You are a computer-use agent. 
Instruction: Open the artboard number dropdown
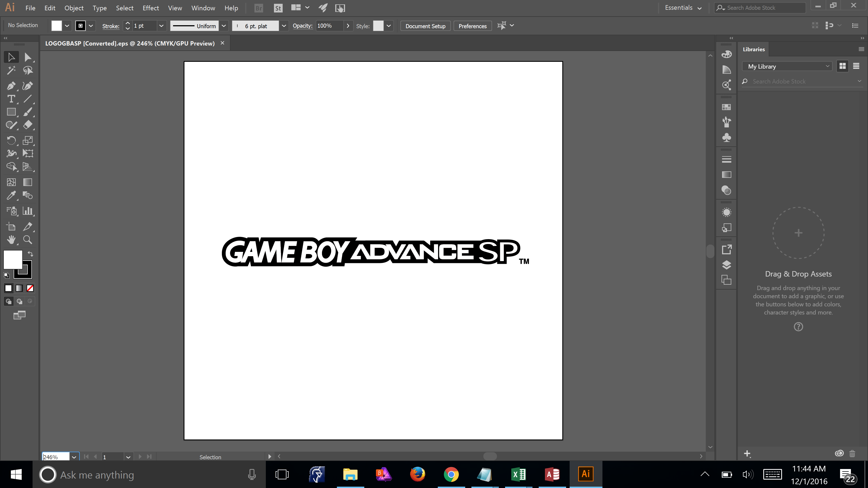coord(128,457)
